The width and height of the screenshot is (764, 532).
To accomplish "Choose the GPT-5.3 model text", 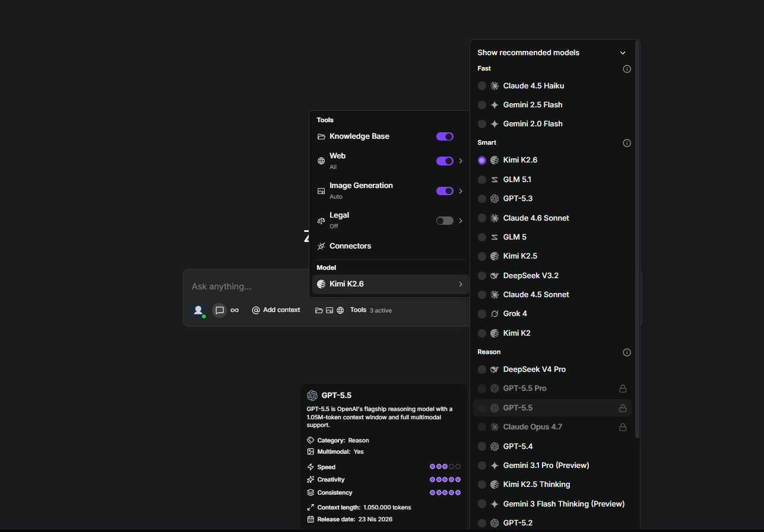I will [518, 199].
